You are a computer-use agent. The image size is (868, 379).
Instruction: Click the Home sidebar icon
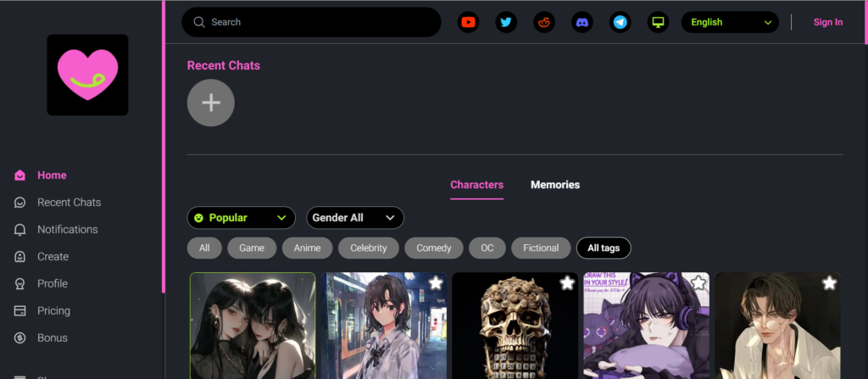pyautogui.click(x=20, y=176)
